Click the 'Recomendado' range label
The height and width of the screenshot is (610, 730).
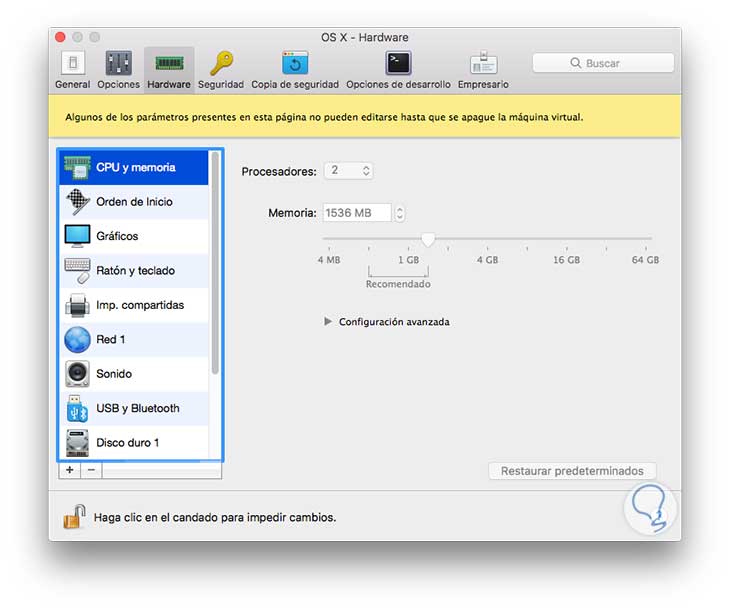398,284
